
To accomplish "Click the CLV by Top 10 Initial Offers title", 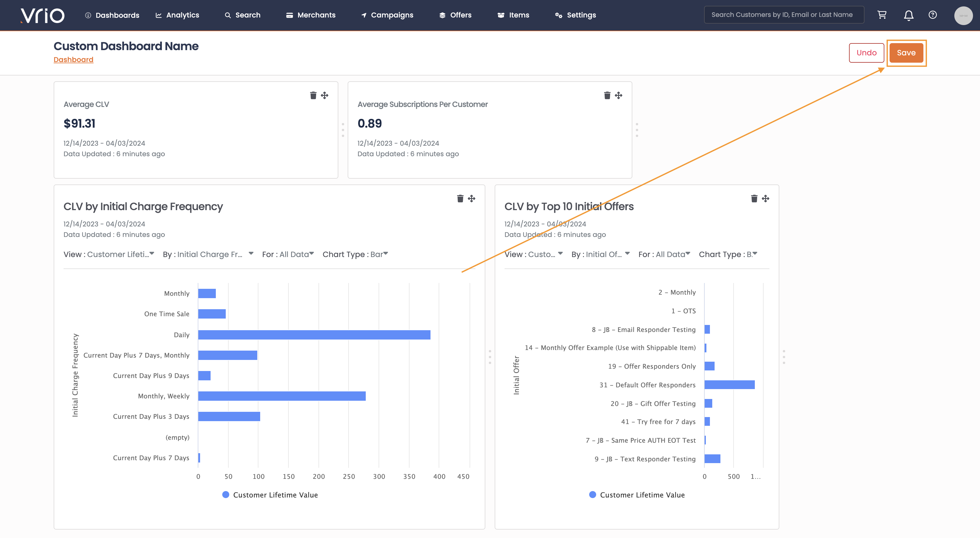I will coord(569,206).
